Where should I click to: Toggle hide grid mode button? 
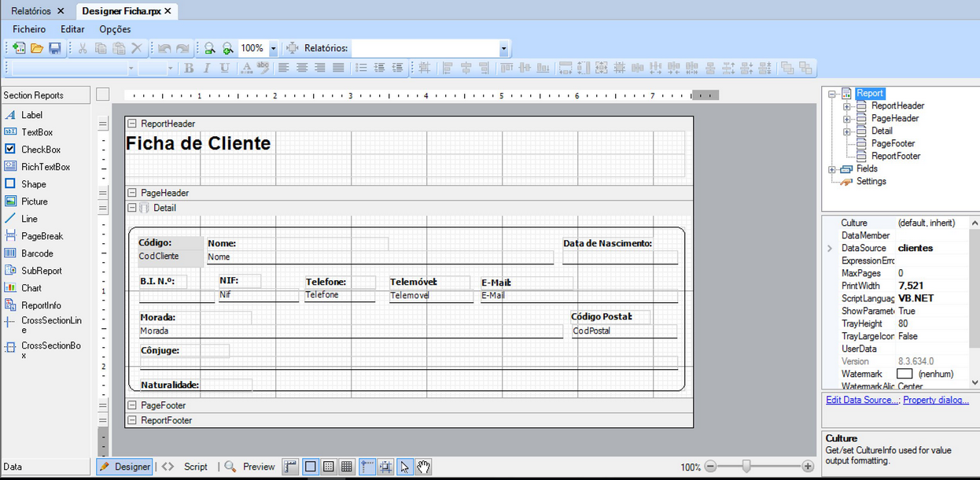(311, 467)
